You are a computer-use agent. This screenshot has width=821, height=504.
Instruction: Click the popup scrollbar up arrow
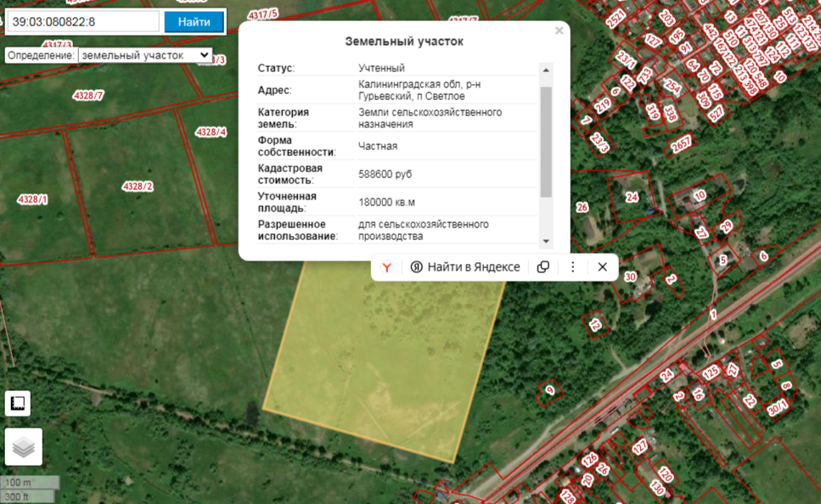click(x=546, y=70)
